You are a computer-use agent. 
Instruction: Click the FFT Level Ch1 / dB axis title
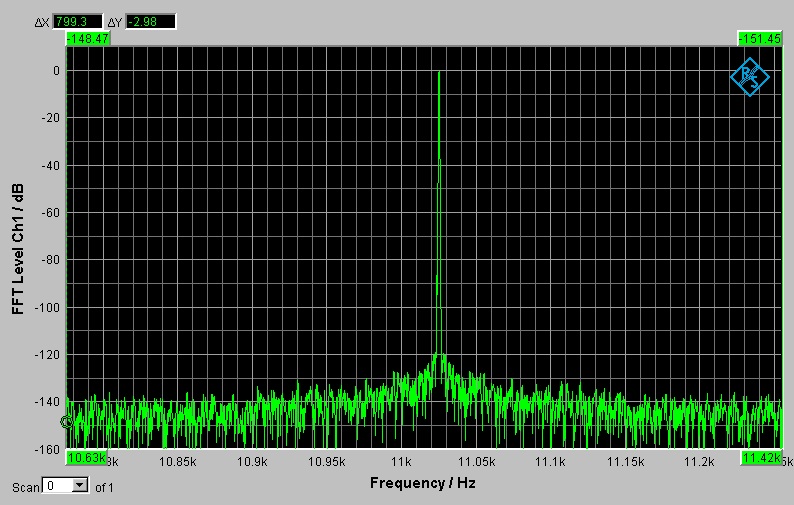[x=18, y=249]
